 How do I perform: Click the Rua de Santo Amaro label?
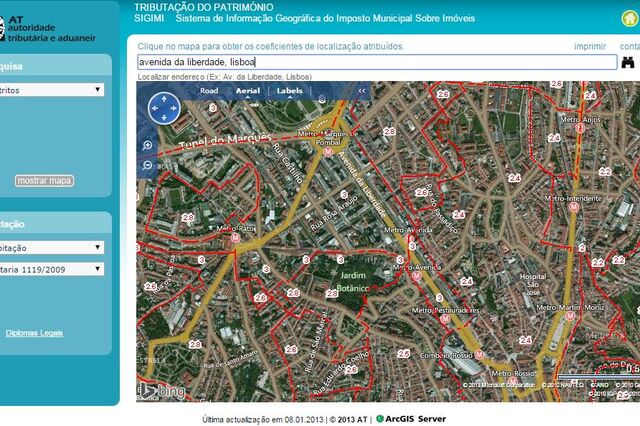[230, 359]
